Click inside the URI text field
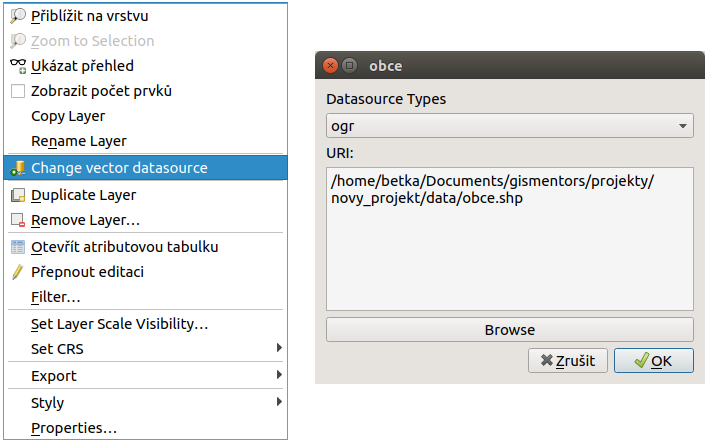This screenshot has height=444, width=705. tap(509, 239)
